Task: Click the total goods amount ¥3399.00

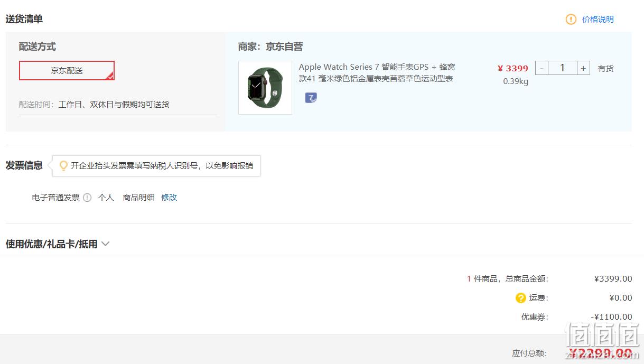Action: [x=613, y=279]
